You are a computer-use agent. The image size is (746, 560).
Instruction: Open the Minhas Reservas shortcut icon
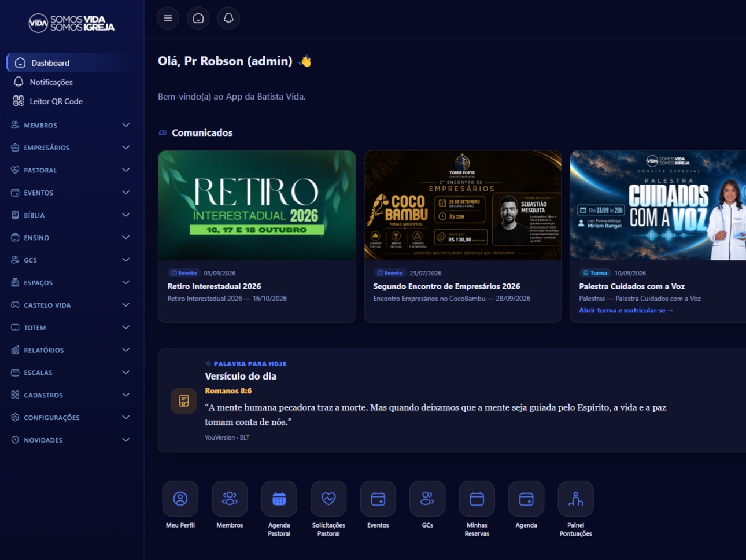[477, 499]
